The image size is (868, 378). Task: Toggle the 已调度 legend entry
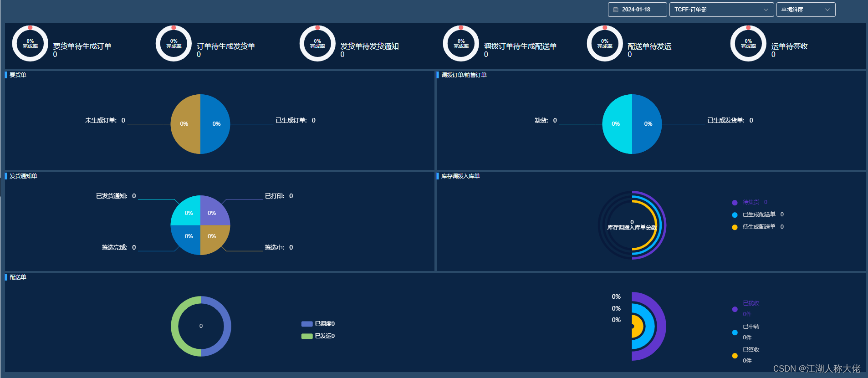318,324
